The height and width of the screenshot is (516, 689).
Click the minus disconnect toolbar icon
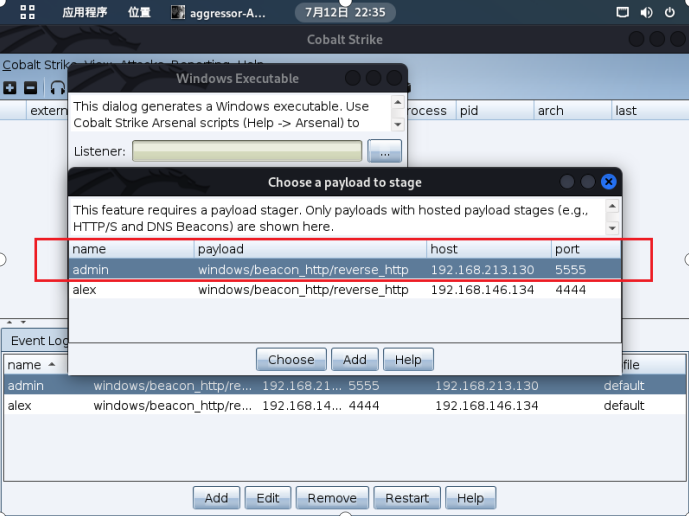[x=30, y=88]
